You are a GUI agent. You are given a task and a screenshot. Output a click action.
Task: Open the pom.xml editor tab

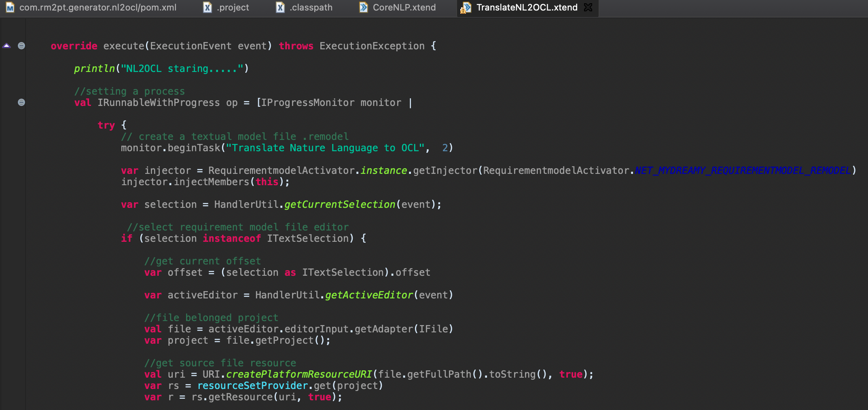pyautogui.click(x=91, y=7)
